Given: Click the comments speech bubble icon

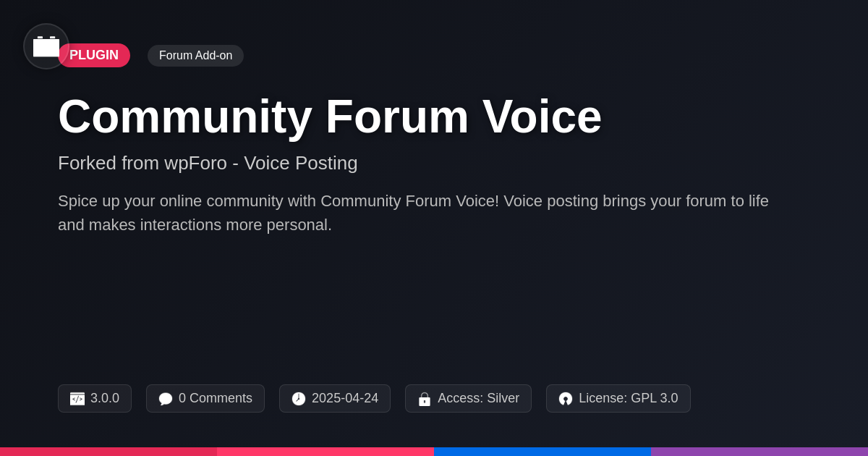Looking at the screenshot, I should 166,399.
